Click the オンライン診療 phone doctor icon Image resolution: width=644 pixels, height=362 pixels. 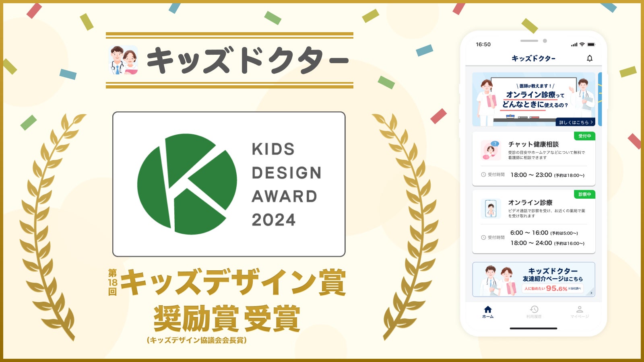(x=491, y=209)
